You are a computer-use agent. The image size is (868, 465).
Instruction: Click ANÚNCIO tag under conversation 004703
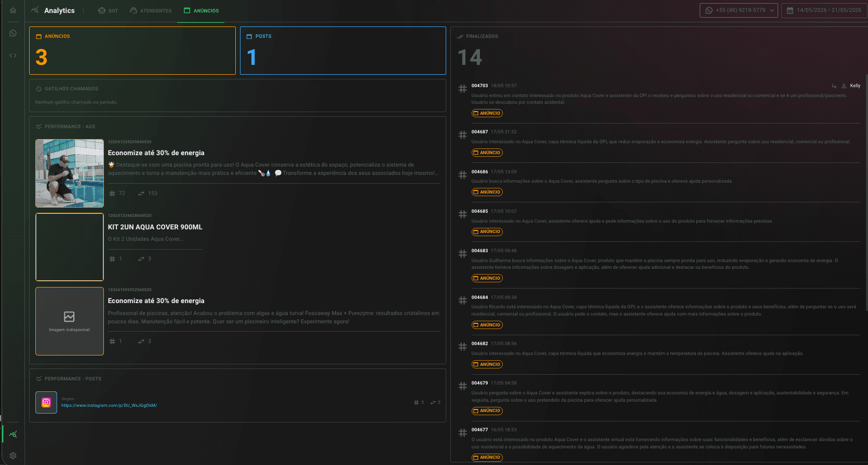point(487,113)
